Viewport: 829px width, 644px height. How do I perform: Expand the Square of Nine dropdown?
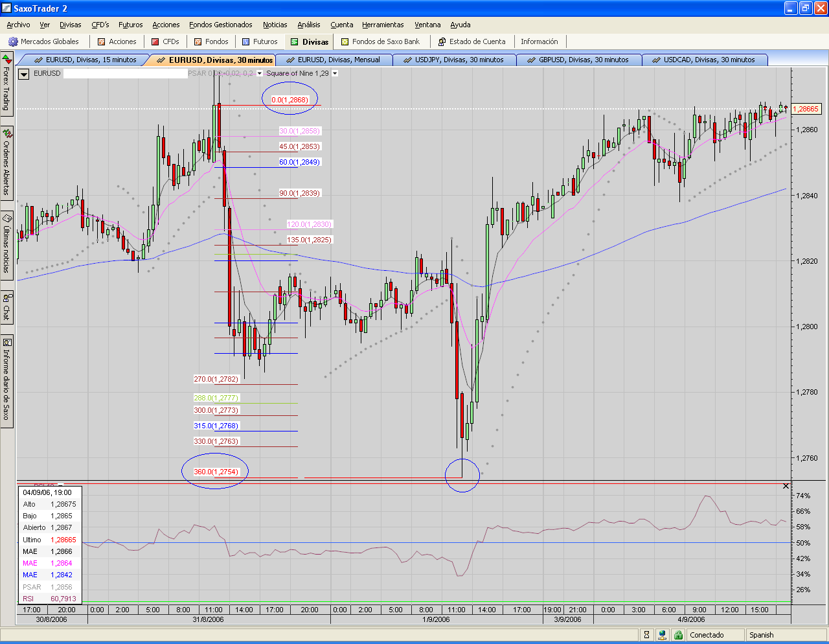click(335, 73)
